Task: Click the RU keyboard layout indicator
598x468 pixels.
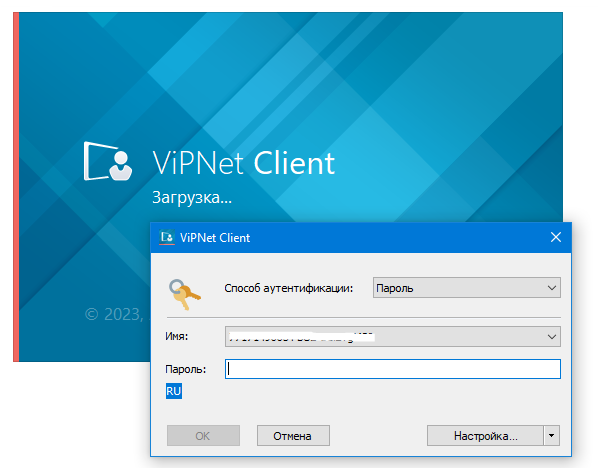Action: (174, 391)
